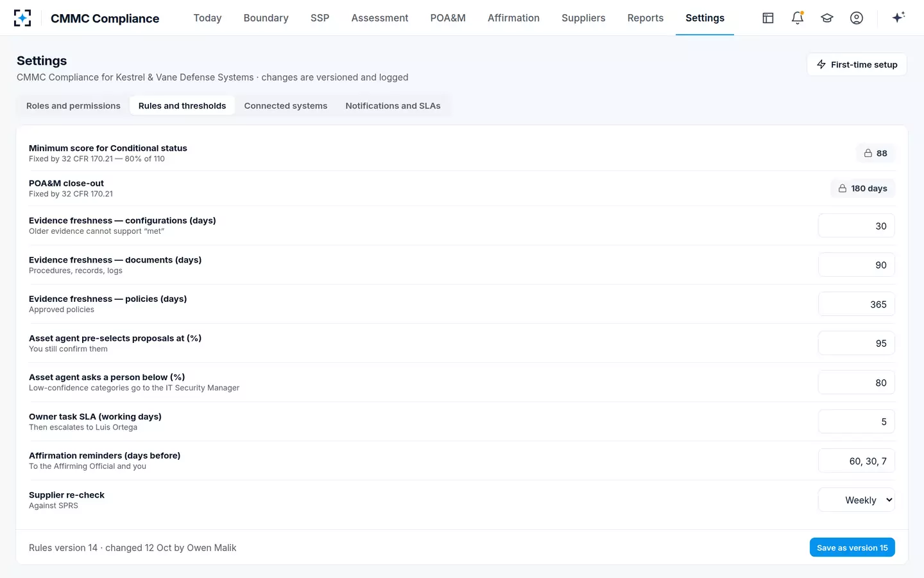The height and width of the screenshot is (578, 924).
Task: Open the user account profile icon
Action: coord(857,18)
